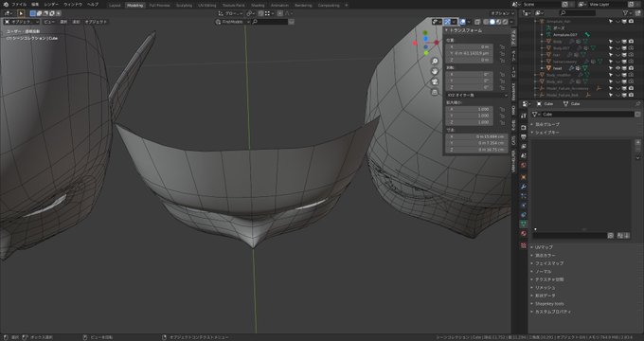Open the Object Constraints tab icon

click(x=523, y=214)
